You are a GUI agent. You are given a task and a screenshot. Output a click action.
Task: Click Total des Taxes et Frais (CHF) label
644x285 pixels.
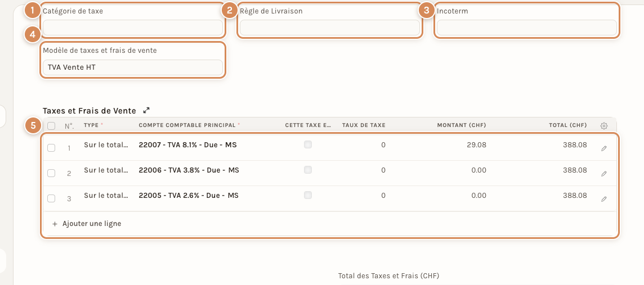pos(388,276)
